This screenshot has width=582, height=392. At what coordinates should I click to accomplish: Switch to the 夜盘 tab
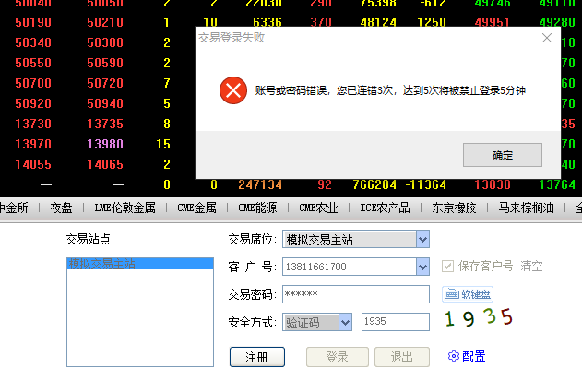coord(61,208)
